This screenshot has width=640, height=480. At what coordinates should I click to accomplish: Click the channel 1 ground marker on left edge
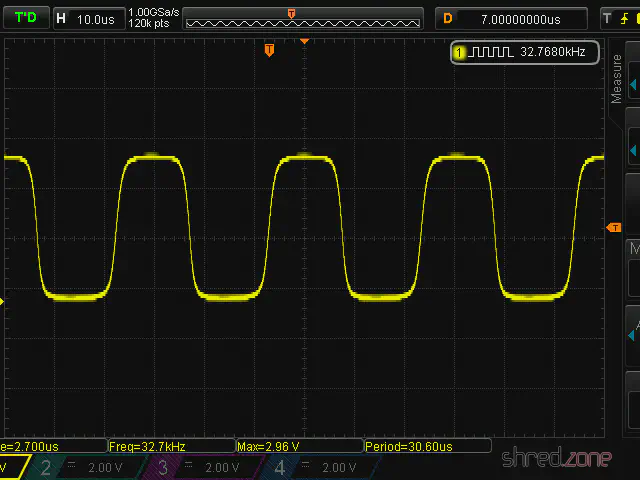point(3,298)
